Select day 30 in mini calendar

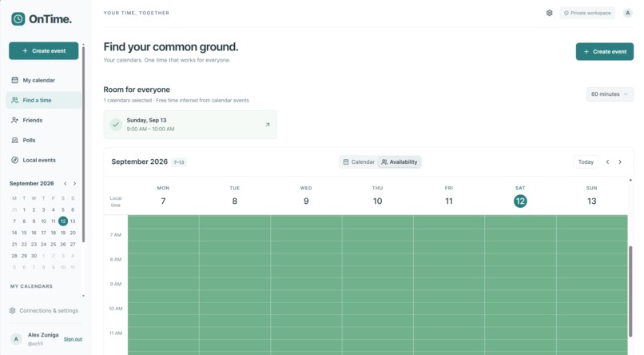(x=34, y=256)
